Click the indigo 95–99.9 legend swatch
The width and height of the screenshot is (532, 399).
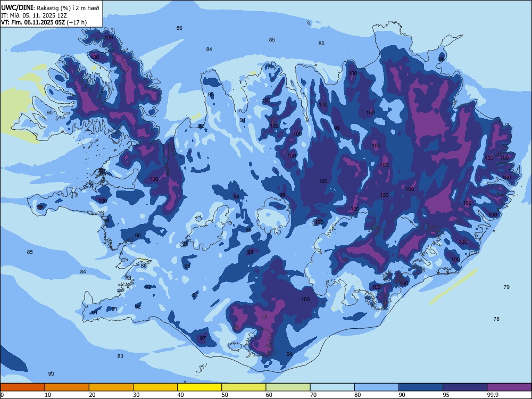coord(465,387)
